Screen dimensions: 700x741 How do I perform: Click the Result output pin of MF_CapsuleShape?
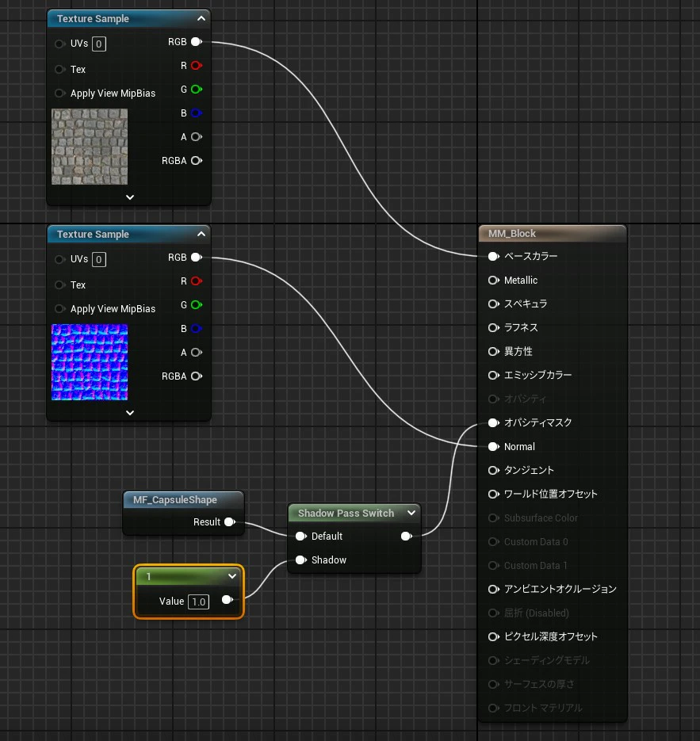tap(230, 521)
